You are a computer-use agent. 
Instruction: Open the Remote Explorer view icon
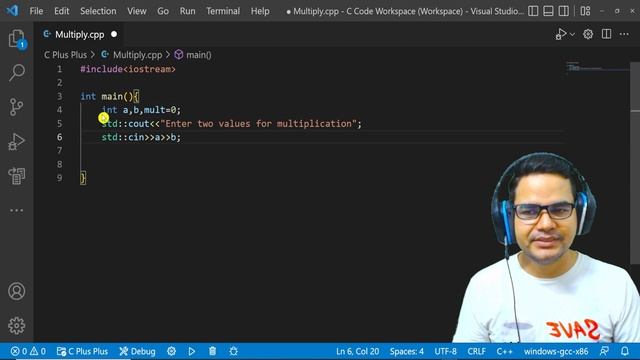pyautogui.click(x=17, y=176)
